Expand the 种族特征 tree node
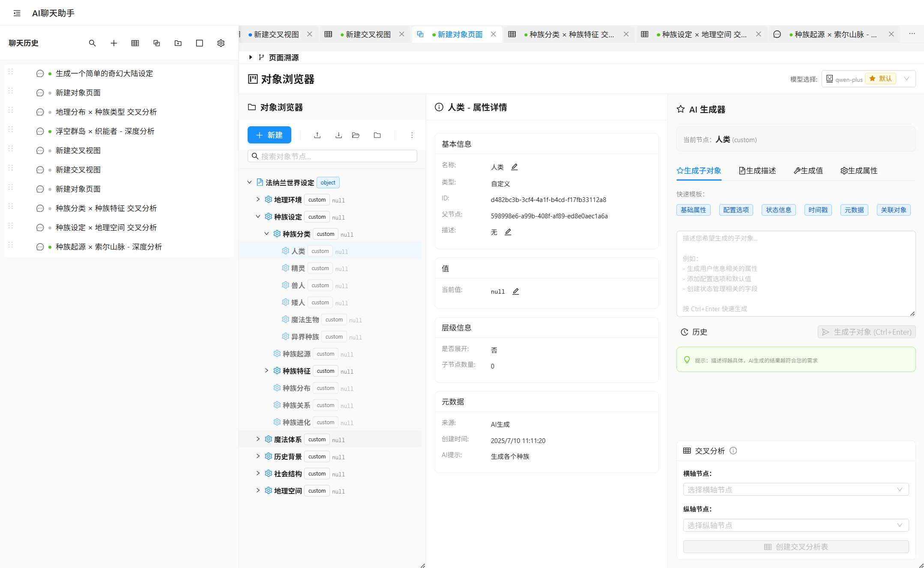Image resolution: width=924 pixels, height=568 pixels. tap(267, 370)
